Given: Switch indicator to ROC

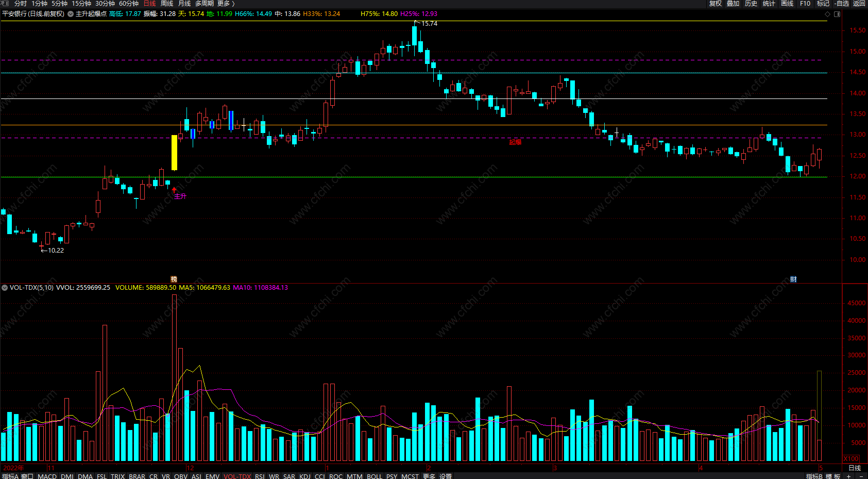Looking at the screenshot, I should [336, 476].
